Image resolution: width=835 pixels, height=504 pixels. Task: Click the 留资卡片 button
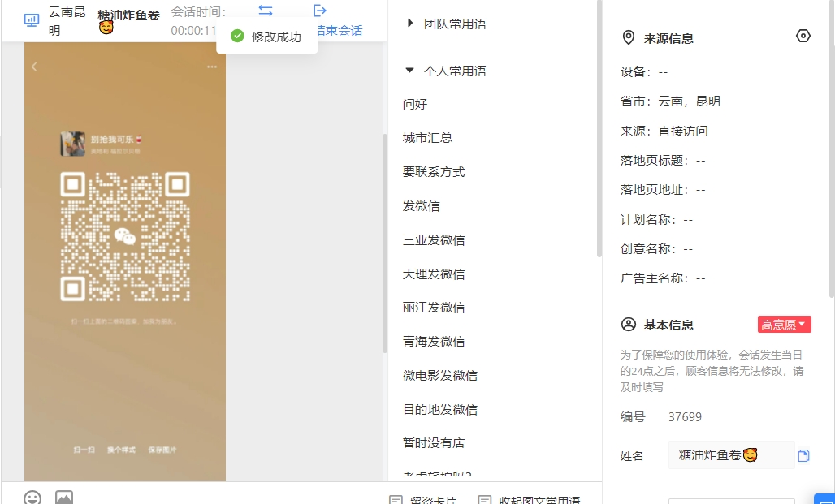point(423,500)
